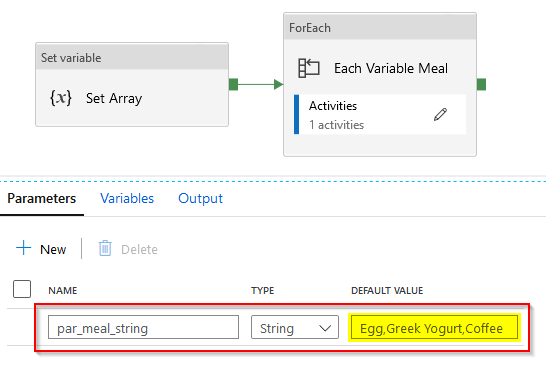This screenshot has width=546, height=370.
Task: Click the pencil edit icon in ForEach activities
Action: click(x=440, y=115)
